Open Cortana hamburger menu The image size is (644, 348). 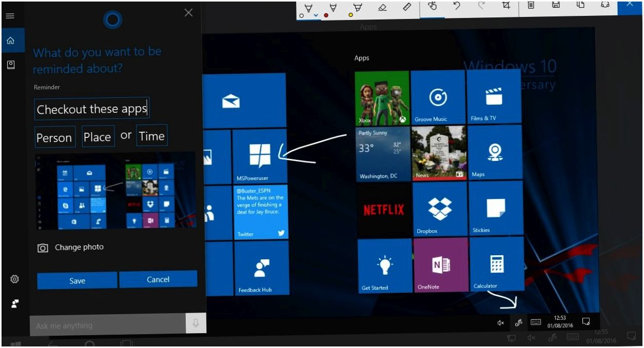[x=10, y=16]
